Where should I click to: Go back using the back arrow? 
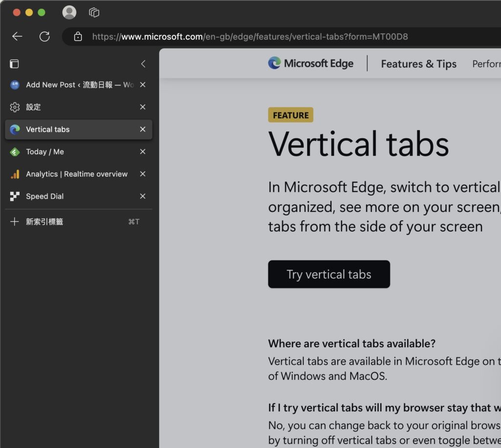coord(17,37)
